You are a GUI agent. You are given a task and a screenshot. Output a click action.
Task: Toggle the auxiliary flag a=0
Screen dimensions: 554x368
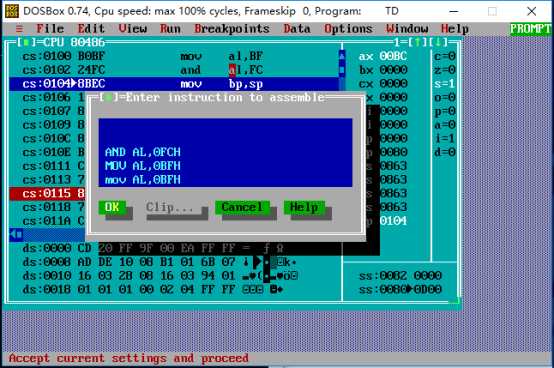(x=445, y=125)
